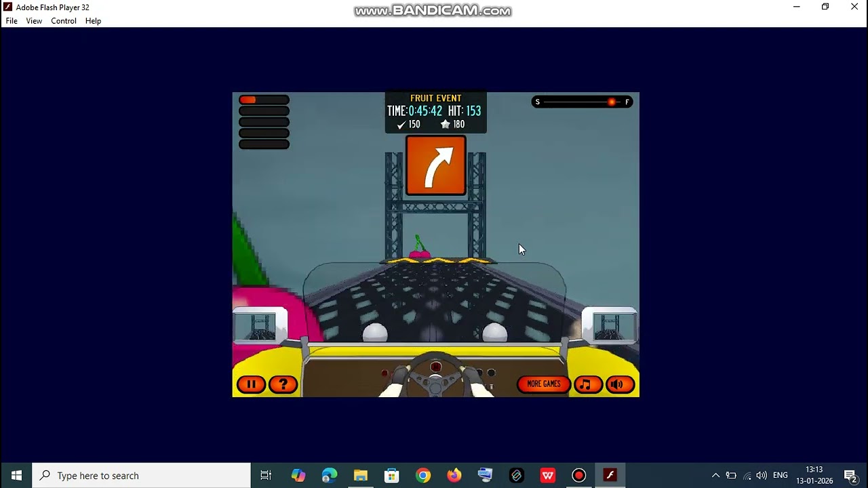Click the taskbar search box
The image size is (868, 488).
[x=142, y=476]
